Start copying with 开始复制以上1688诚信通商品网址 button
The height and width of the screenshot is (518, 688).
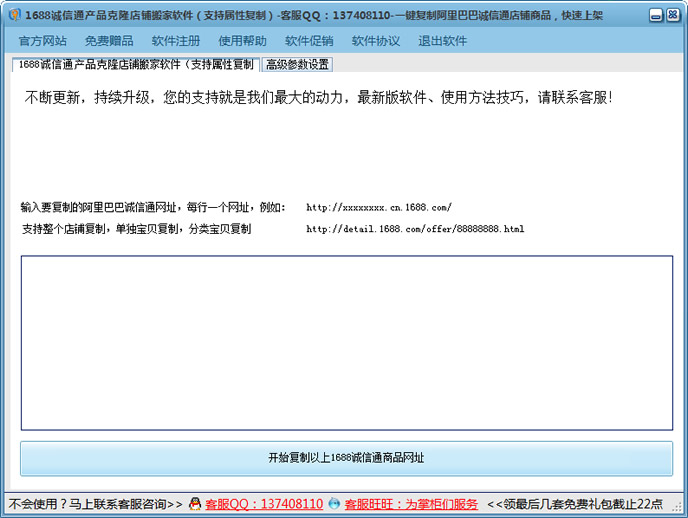coord(347,458)
